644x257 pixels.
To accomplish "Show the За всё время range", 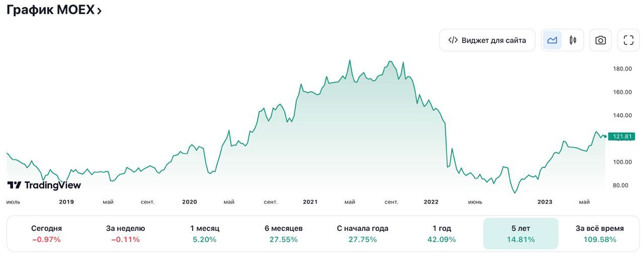I will pos(600,234).
